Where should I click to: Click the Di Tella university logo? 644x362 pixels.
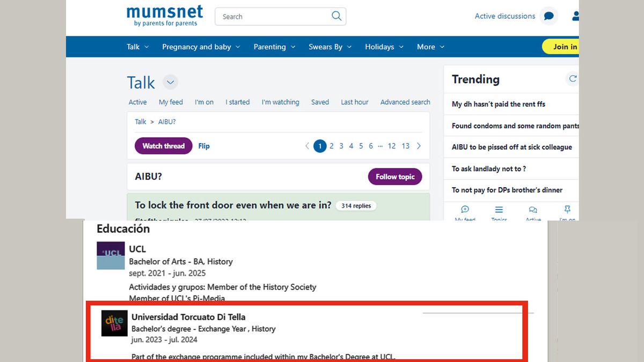coord(114,323)
